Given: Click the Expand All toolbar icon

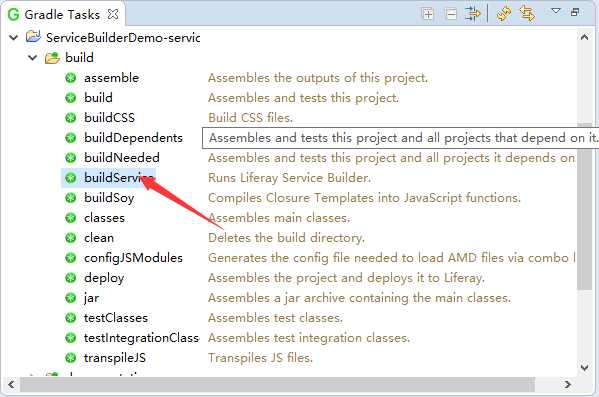Looking at the screenshot, I should 427,15.
